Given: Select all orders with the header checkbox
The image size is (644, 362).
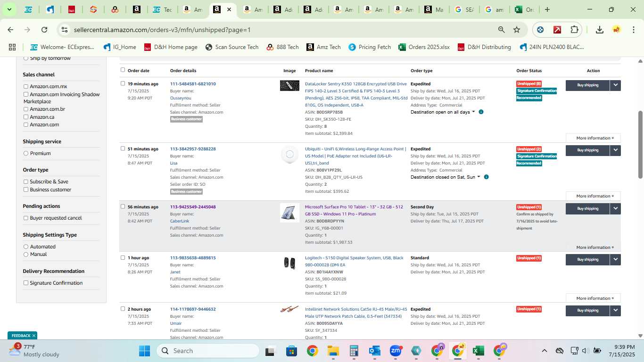Looking at the screenshot, I should 123,70.
